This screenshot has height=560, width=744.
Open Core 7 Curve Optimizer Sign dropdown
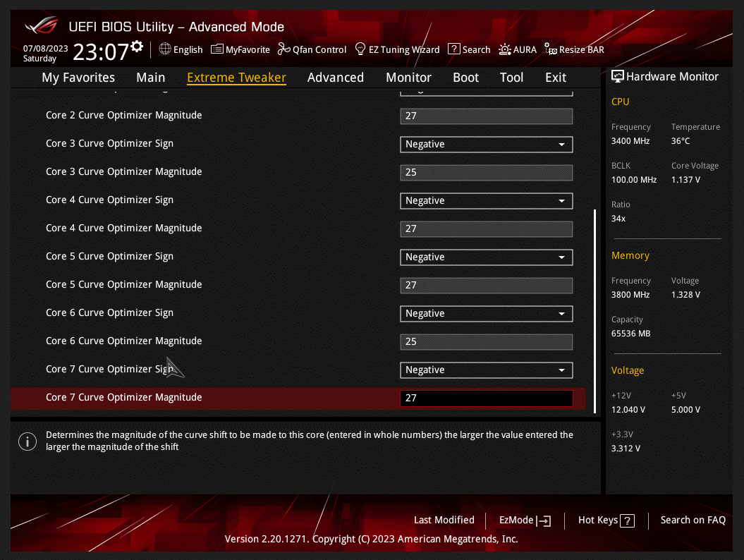487,370
